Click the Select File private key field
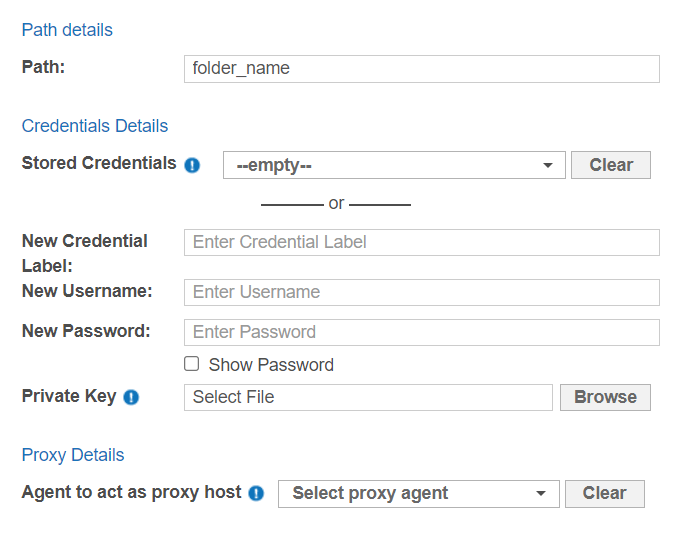This screenshot has height=550, width=679. pos(368,397)
